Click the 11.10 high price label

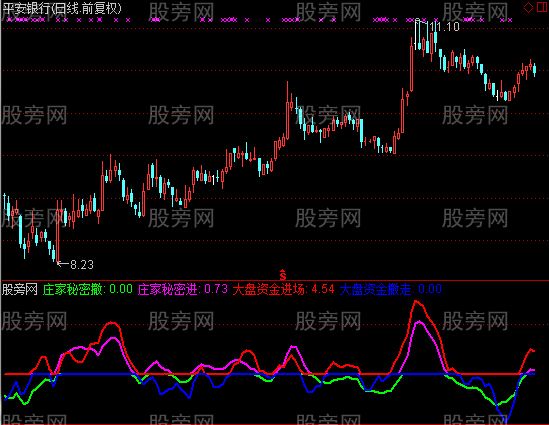tap(444, 27)
